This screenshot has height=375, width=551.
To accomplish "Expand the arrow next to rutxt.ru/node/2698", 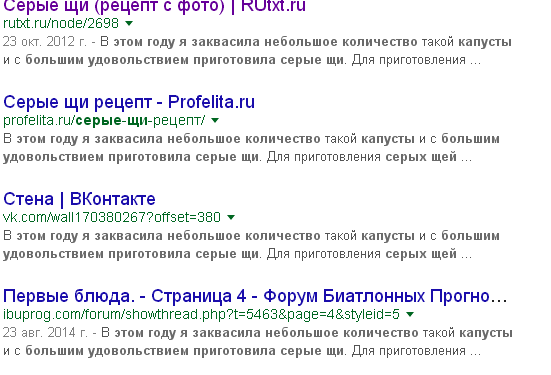I will click(129, 23).
